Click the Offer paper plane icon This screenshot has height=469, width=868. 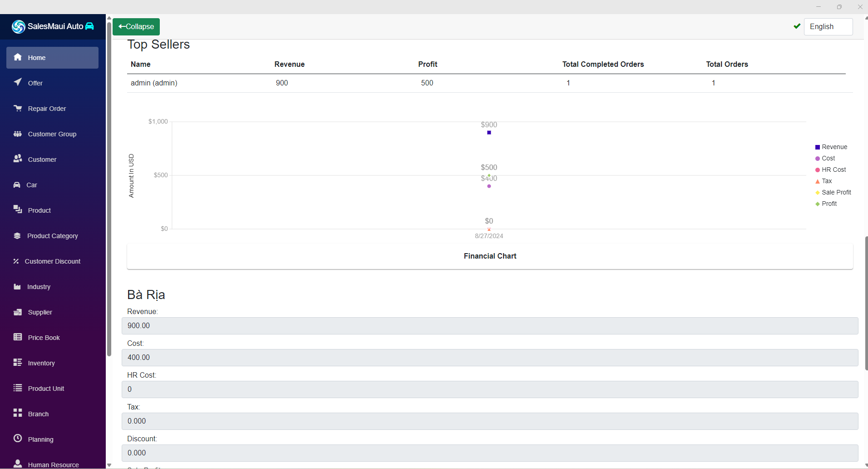click(x=18, y=82)
